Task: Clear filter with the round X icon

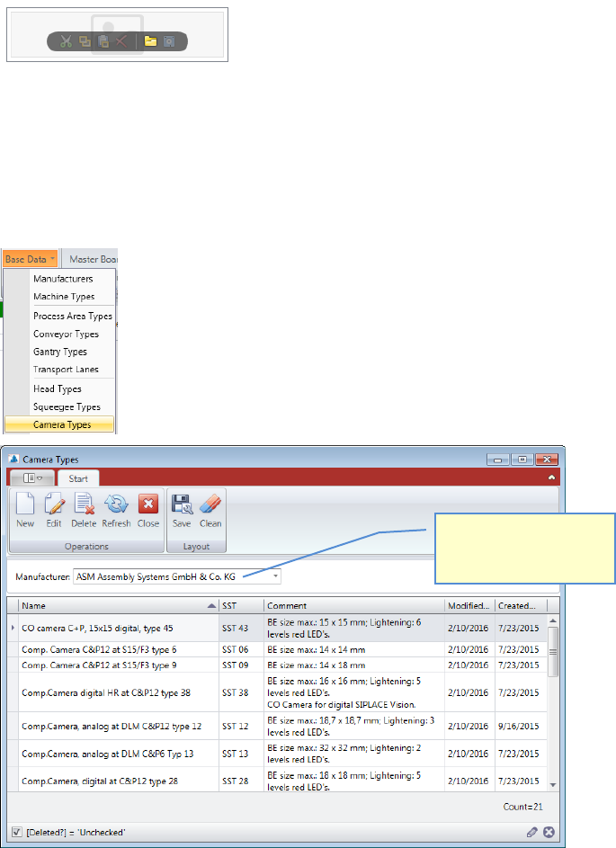Action: [549, 833]
